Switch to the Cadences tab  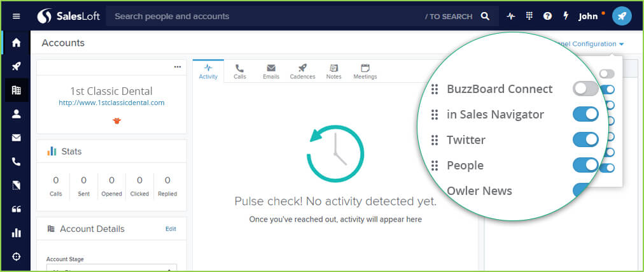click(x=303, y=71)
